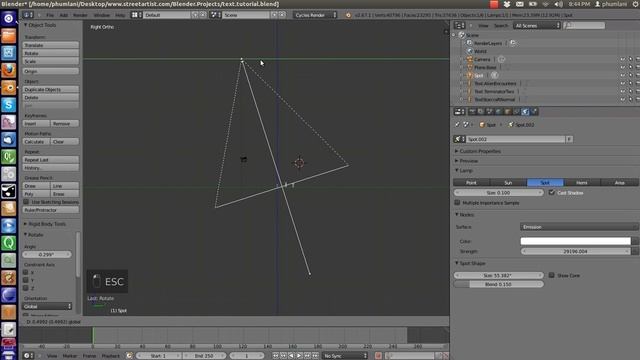Toggle visibility eye for Camera in outliner

(x=623, y=59)
